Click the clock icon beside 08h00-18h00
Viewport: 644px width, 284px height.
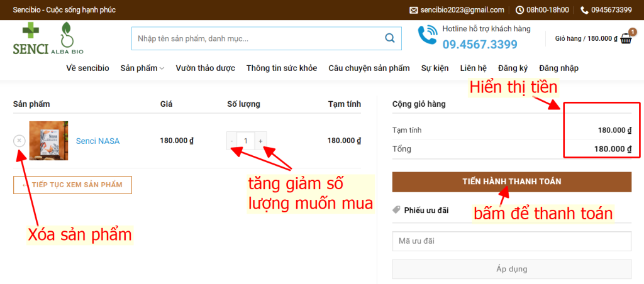pyautogui.click(x=519, y=10)
